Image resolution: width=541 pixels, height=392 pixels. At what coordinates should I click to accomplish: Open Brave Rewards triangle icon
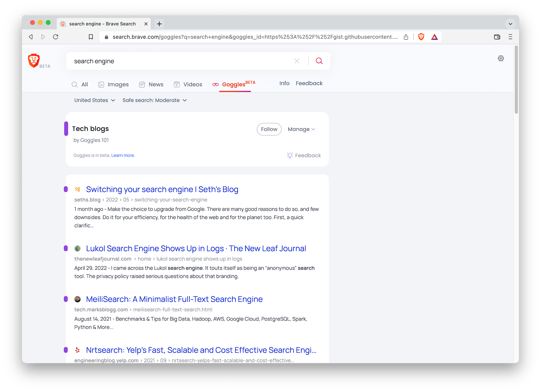(x=434, y=37)
